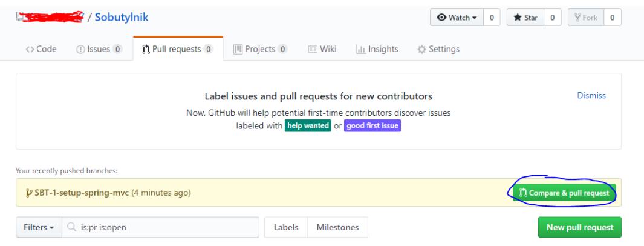Click the code brackets icon on Code tab
Viewport: 644px width, 246px height.
coord(30,49)
